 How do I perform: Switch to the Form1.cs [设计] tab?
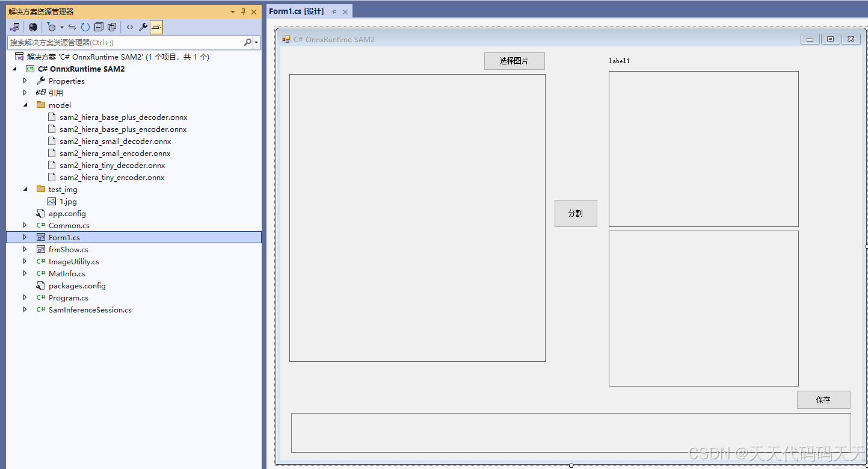[x=297, y=11]
